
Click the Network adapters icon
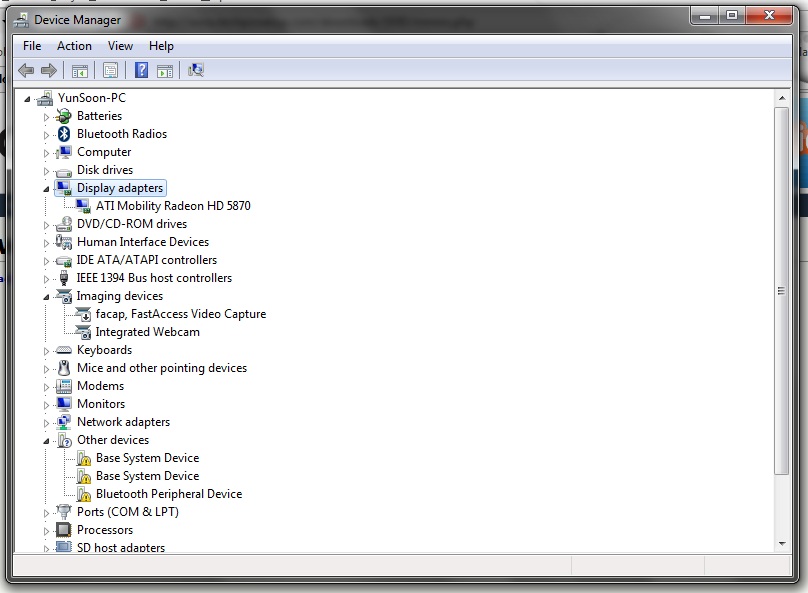63,422
